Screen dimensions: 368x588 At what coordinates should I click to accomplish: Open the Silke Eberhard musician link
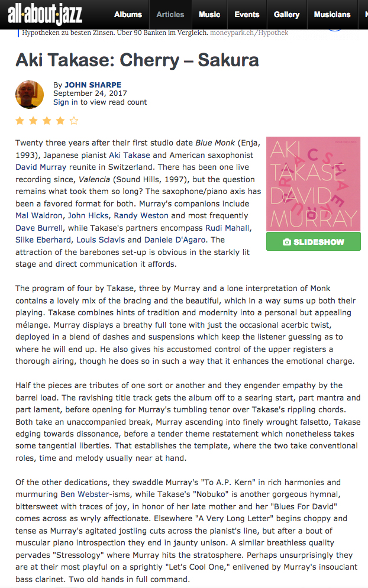(x=43, y=240)
